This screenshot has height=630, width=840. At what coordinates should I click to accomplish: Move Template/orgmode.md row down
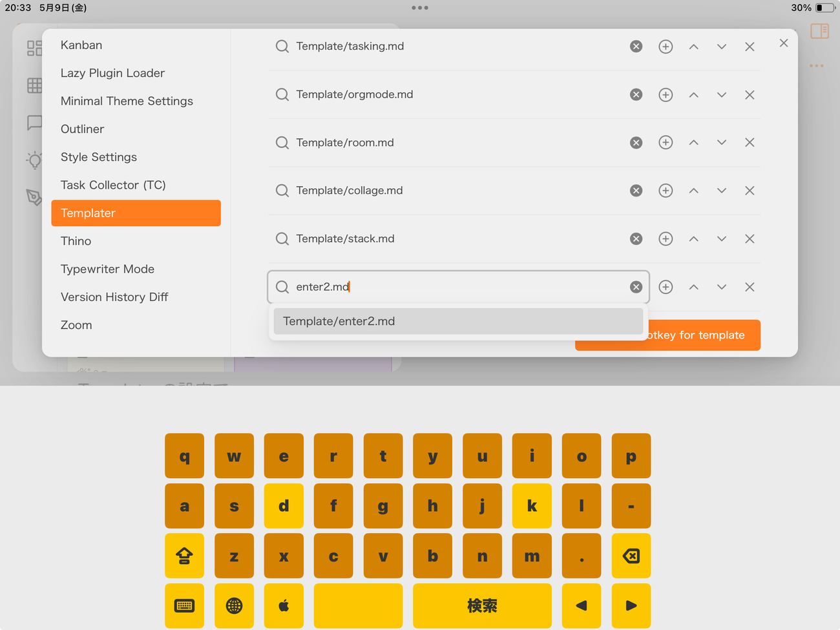tap(722, 95)
